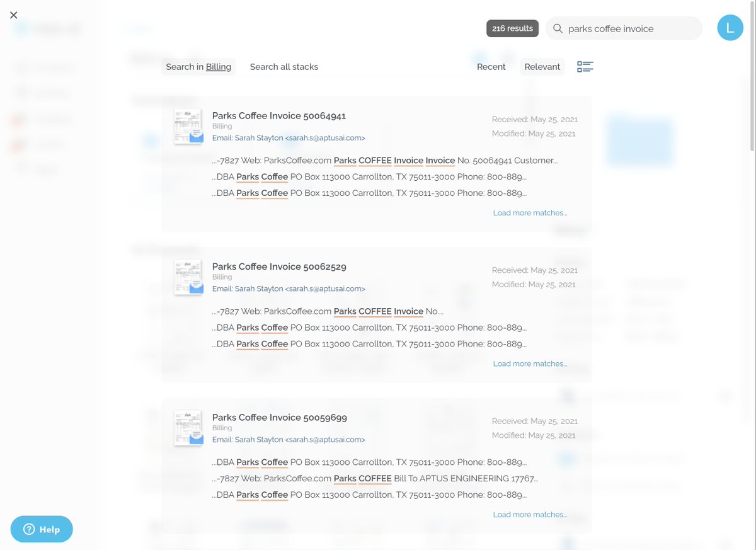This screenshot has height=550, width=756.
Task: Click Received: May 25, 2021 for invoice 50064941
Action: (x=535, y=119)
